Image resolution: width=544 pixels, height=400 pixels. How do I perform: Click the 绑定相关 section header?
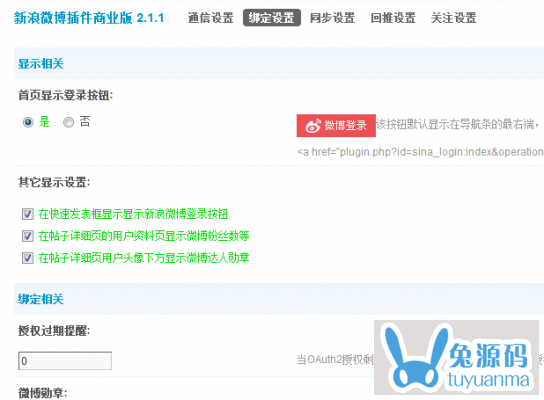pyautogui.click(x=41, y=299)
